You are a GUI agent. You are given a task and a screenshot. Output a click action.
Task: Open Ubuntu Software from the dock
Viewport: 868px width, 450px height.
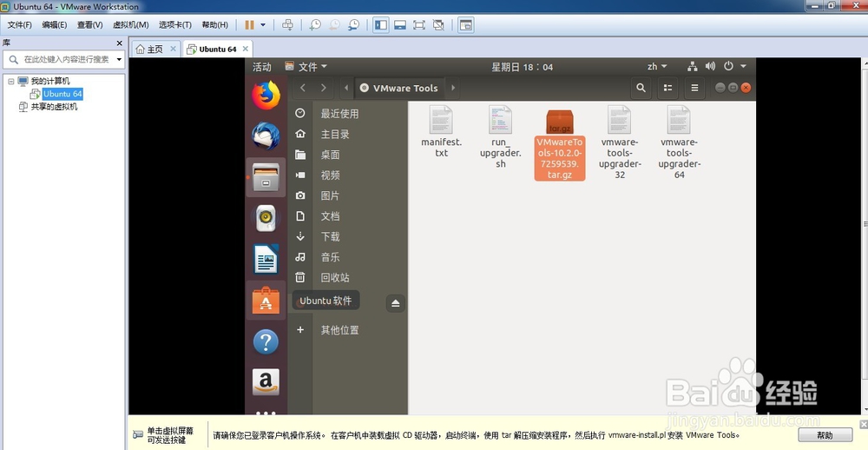click(266, 301)
